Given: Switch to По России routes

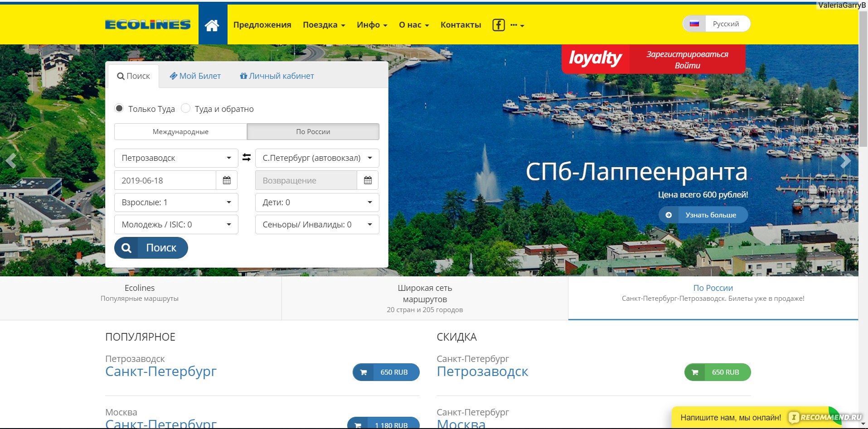Looking at the screenshot, I should [313, 132].
